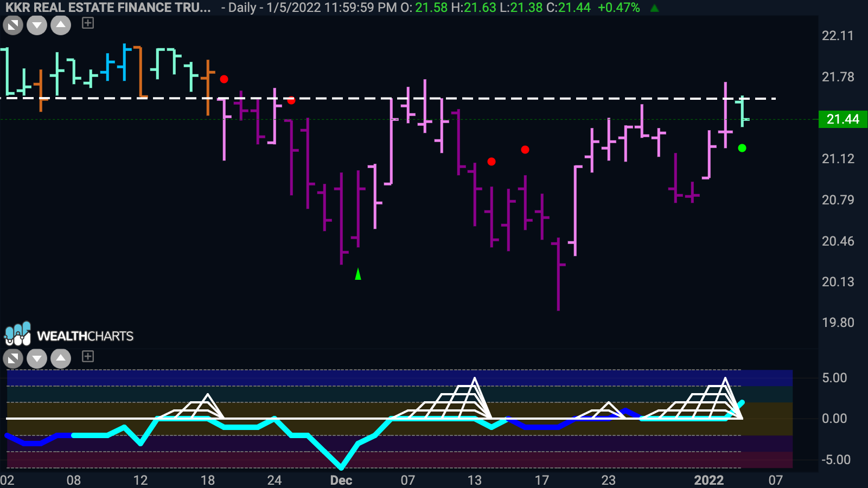Click the price panel move-down arrow

pos(37,25)
